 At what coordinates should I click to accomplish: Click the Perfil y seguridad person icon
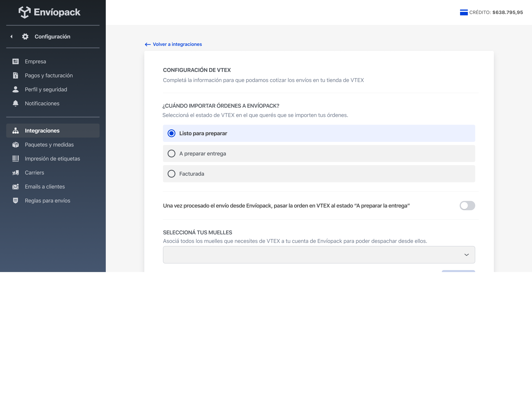(15, 89)
